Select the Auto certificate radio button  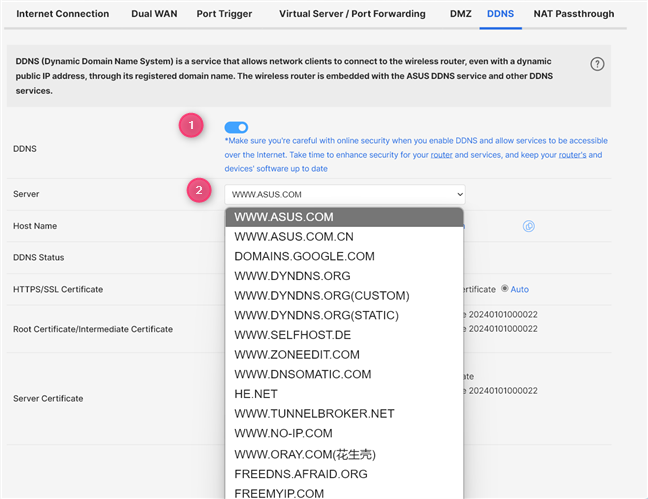click(505, 289)
